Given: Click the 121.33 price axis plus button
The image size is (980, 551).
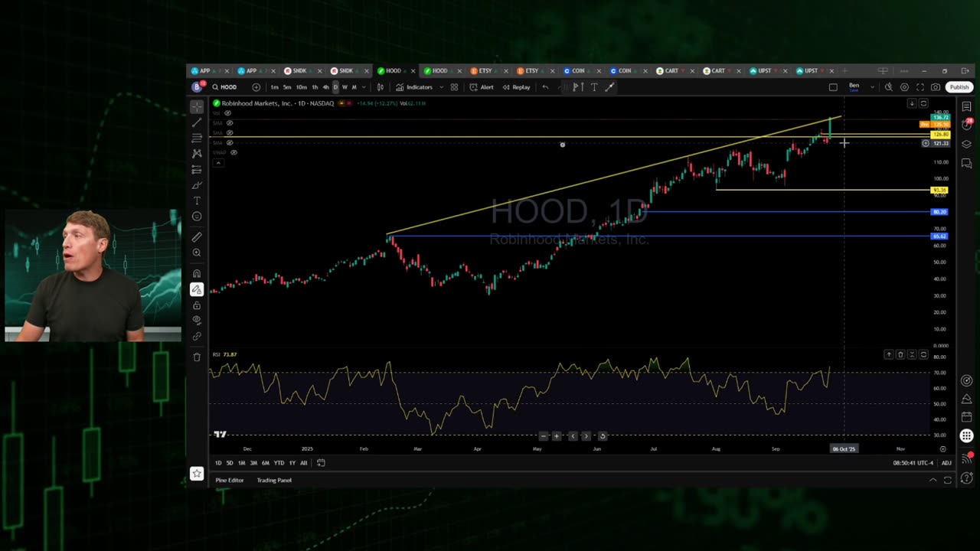Looking at the screenshot, I should coord(925,143).
